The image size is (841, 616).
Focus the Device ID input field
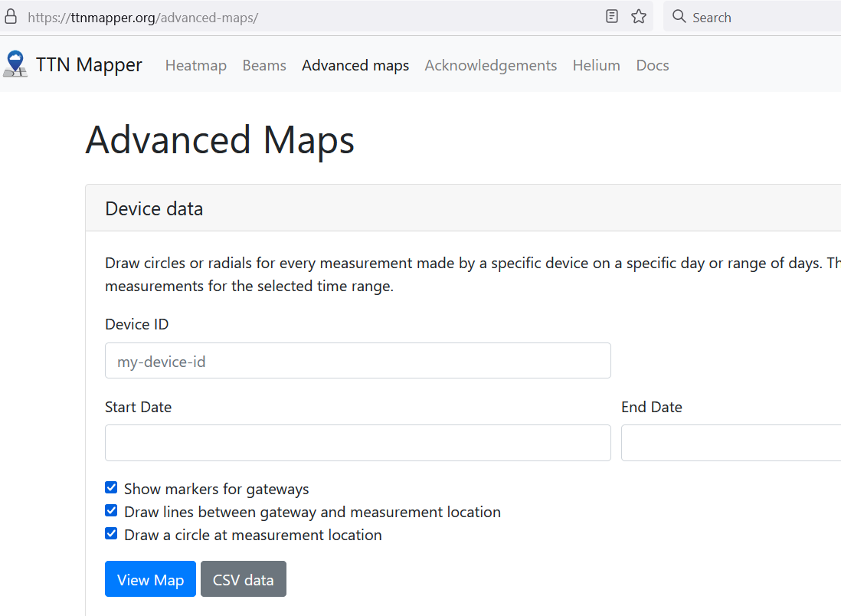click(x=358, y=361)
